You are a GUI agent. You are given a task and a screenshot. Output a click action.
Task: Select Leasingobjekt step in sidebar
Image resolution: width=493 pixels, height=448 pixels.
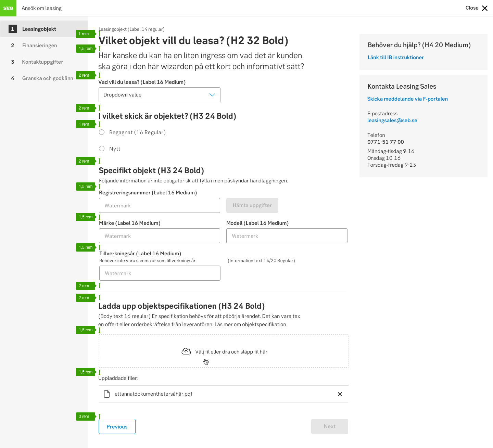[x=39, y=29]
